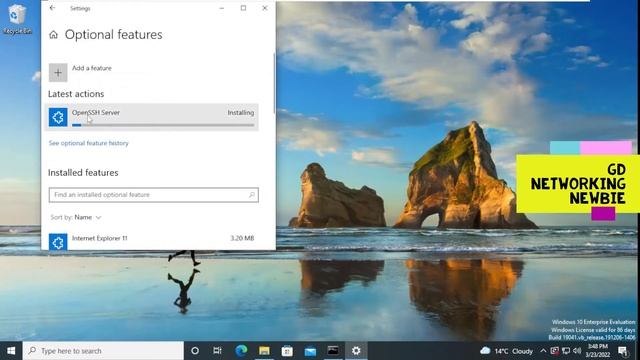The image size is (640, 360).
Task: Show hidden system tray icons
Action: [x=543, y=351]
